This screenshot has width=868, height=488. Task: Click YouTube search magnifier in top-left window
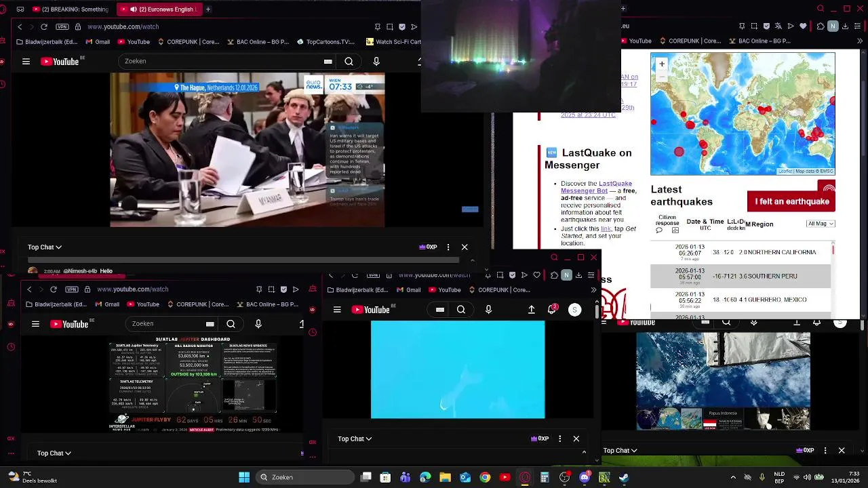349,61
